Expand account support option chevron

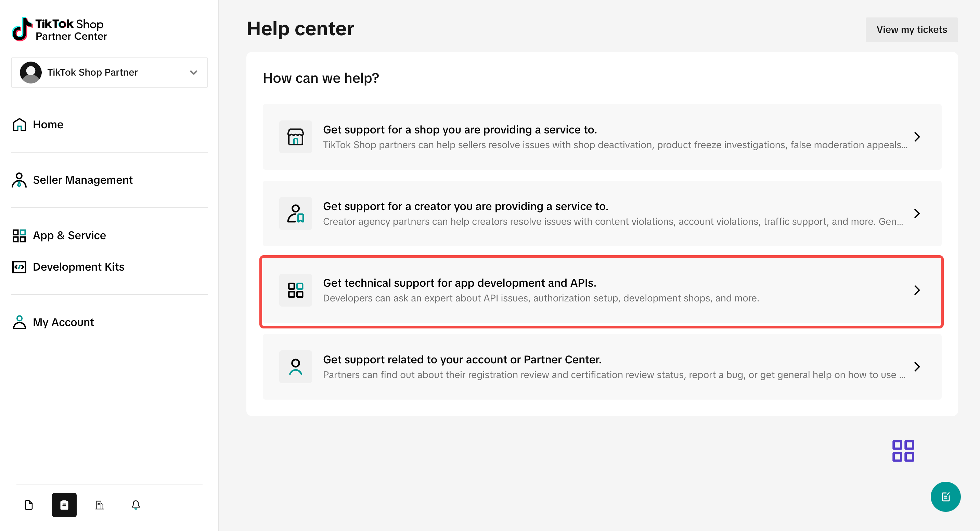(x=917, y=367)
